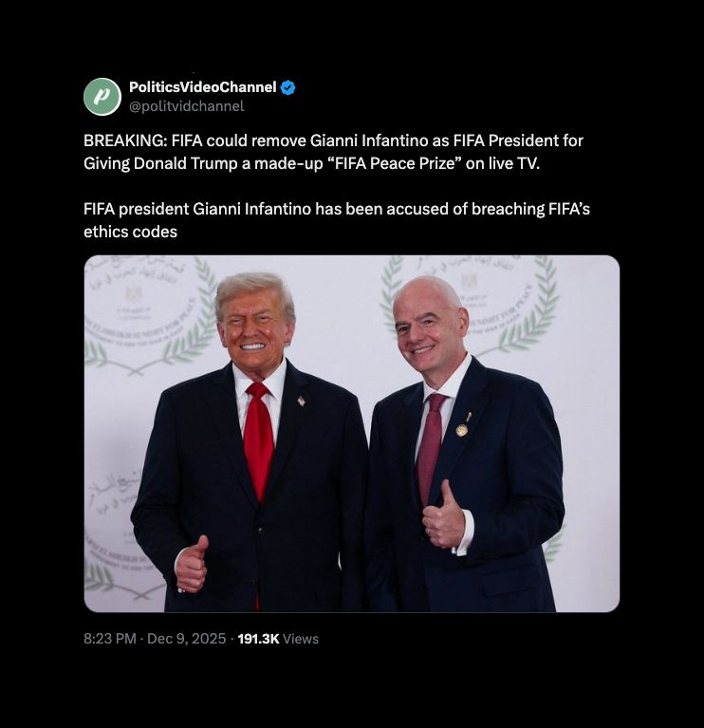The image size is (704, 728).
Task: Click the Dec 9, 2025 date
Action: pyautogui.click(x=187, y=639)
